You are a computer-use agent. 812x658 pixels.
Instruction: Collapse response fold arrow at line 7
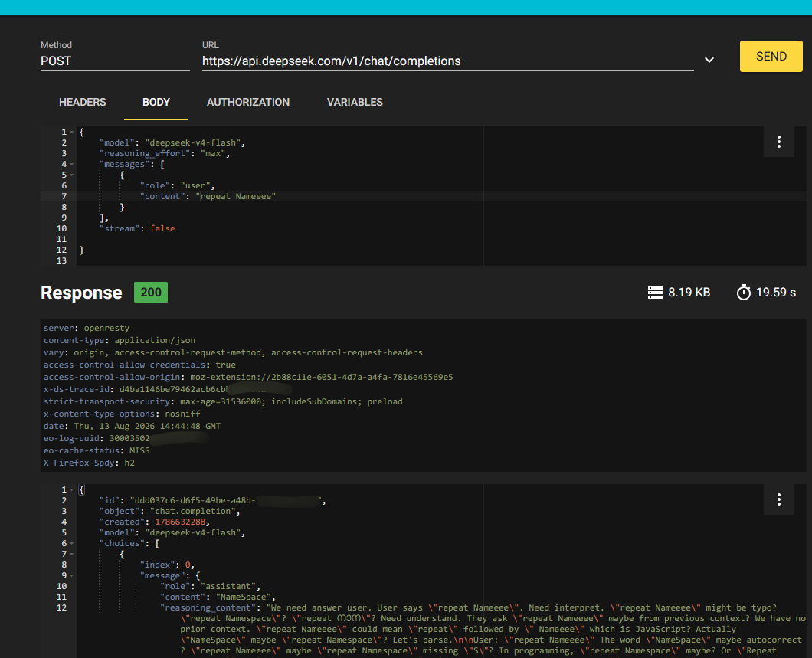point(71,555)
